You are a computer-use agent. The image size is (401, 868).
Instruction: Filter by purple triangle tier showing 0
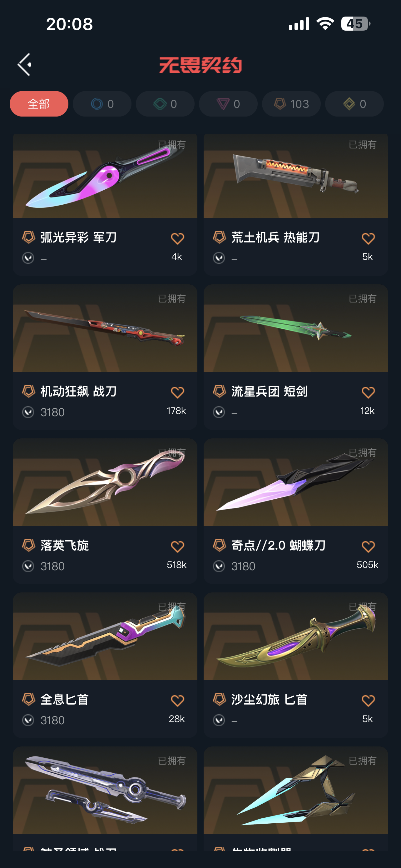(x=228, y=104)
